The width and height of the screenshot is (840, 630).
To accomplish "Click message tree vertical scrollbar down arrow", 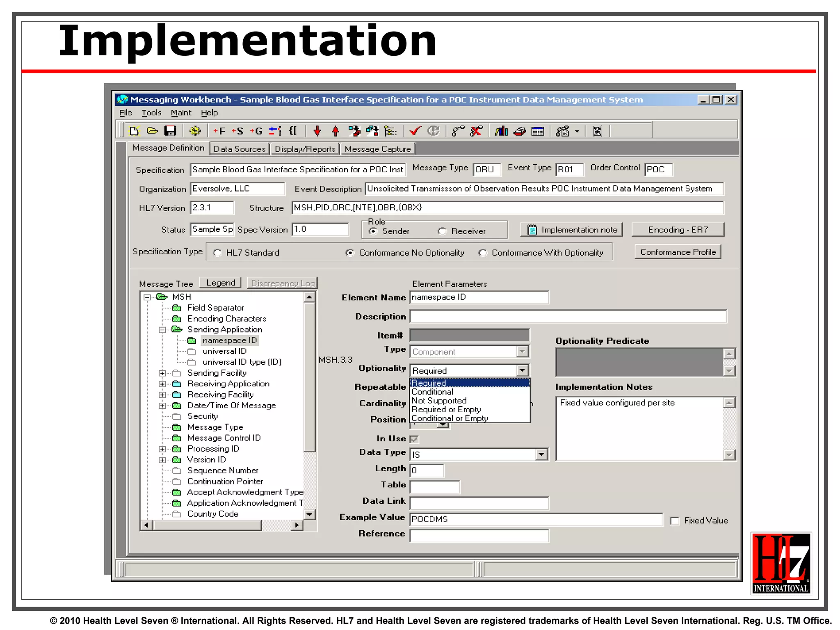I will tap(310, 514).
